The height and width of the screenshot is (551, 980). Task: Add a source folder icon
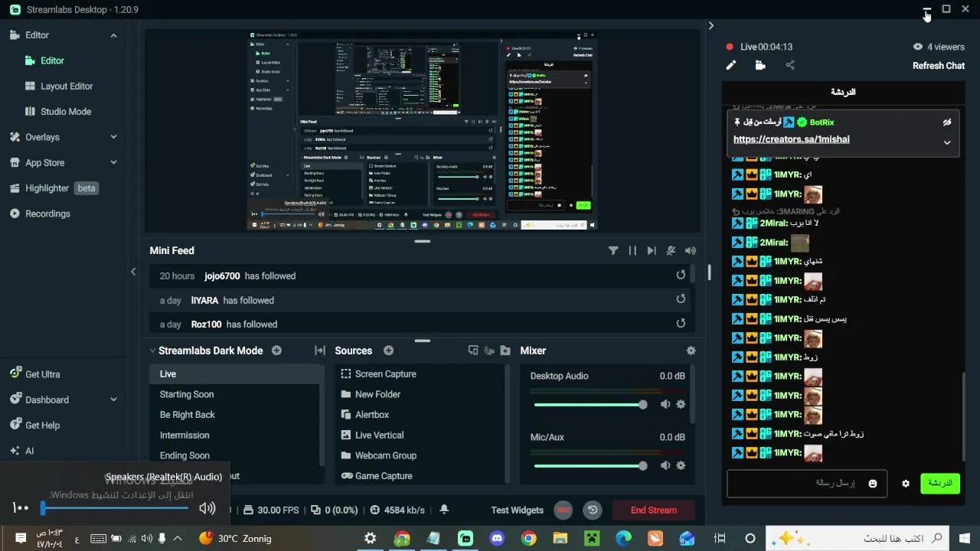tap(505, 350)
